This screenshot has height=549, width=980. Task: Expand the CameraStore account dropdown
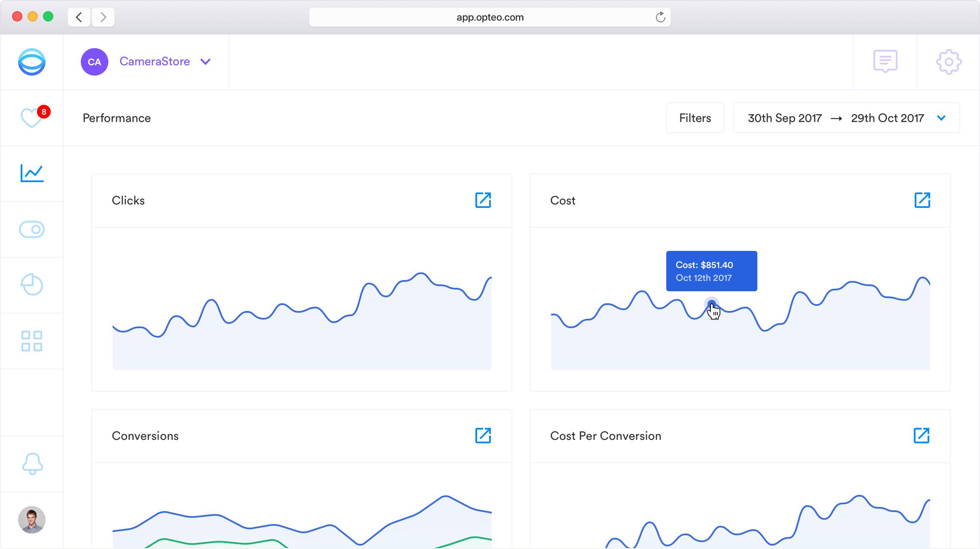tap(205, 62)
